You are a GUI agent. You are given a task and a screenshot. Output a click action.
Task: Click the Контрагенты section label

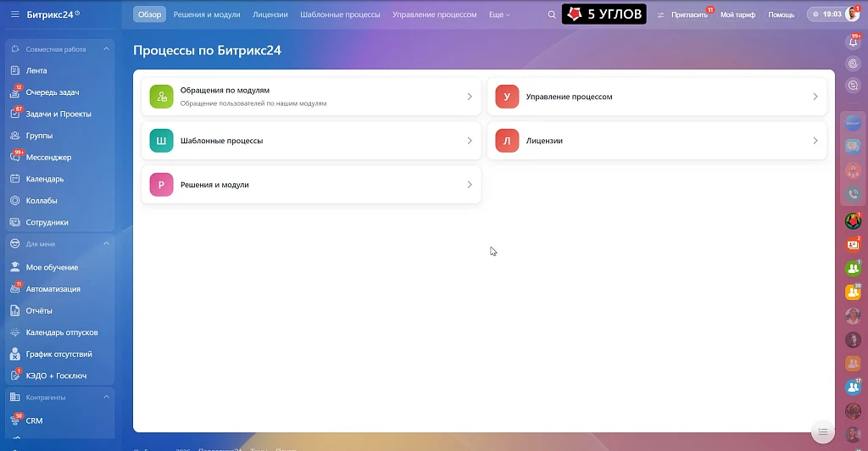tap(46, 398)
